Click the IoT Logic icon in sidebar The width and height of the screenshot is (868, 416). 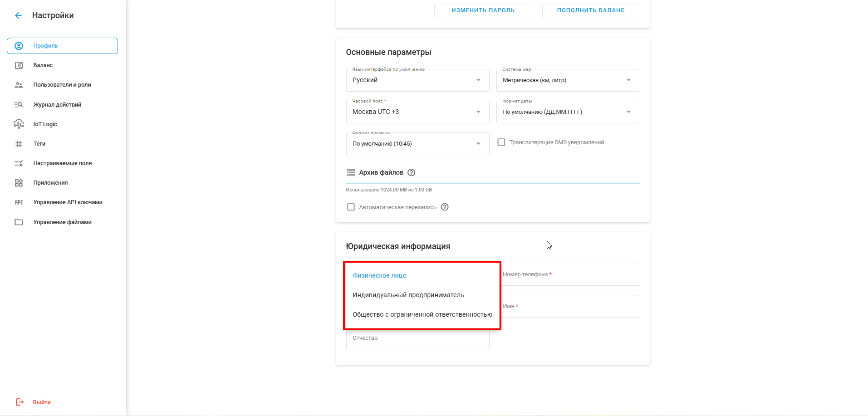[x=19, y=124]
